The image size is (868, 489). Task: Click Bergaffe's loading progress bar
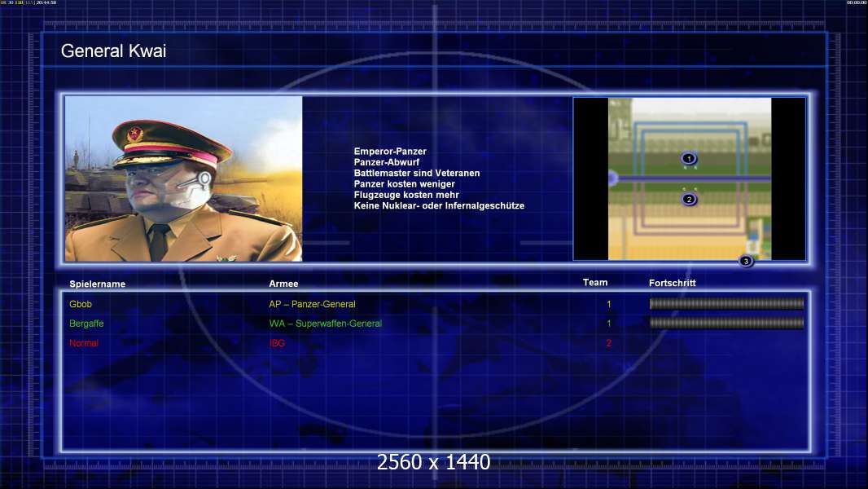(x=726, y=323)
